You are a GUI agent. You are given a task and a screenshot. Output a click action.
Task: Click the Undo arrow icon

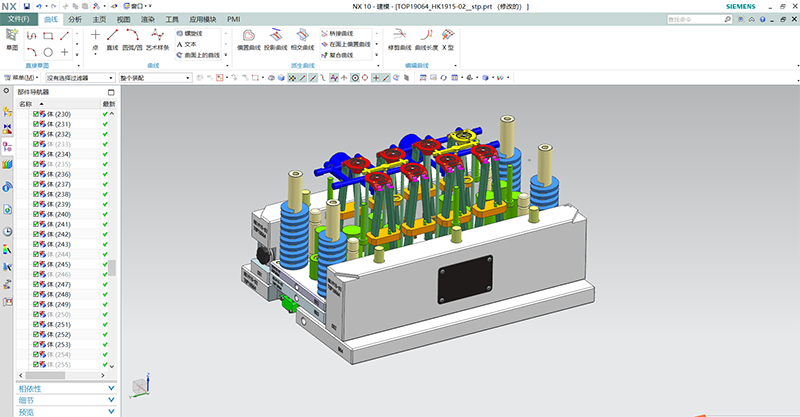tap(39, 6)
